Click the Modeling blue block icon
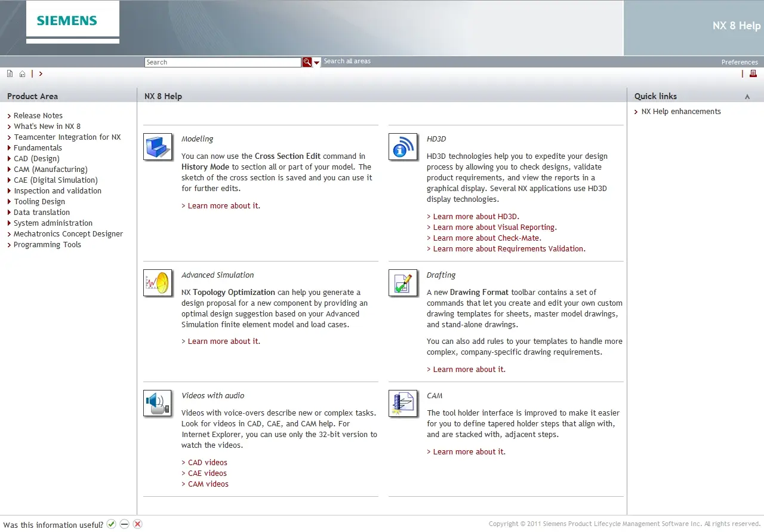 coord(158,146)
